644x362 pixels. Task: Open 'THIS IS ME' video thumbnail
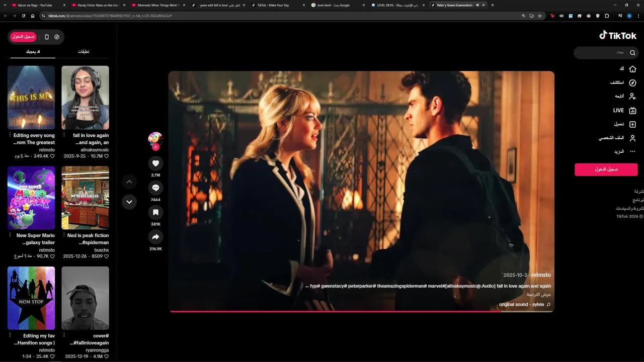[31, 98]
